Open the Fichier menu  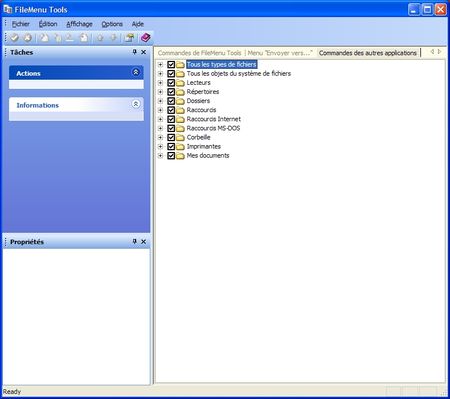click(x=21, y=24)
